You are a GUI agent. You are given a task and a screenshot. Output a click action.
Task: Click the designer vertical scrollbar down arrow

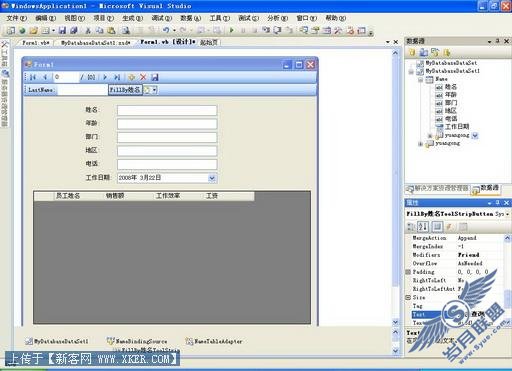tap(395, 322)
